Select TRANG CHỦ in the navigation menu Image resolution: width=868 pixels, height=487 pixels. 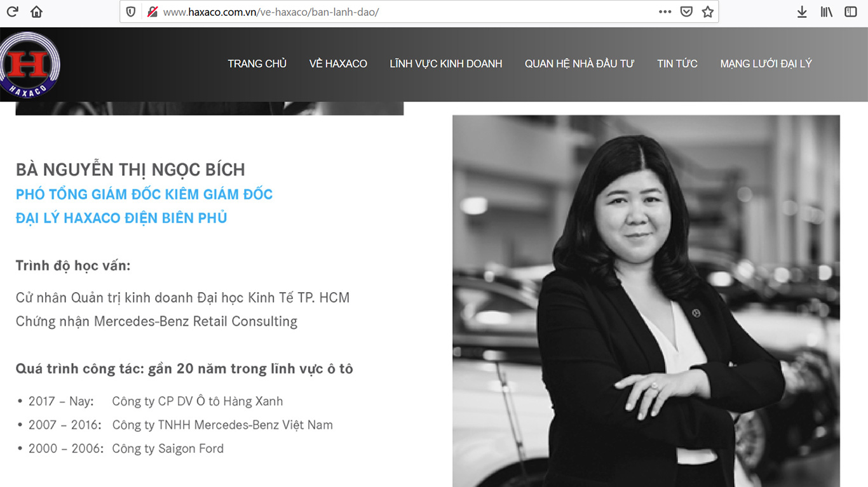click(257, 63)
